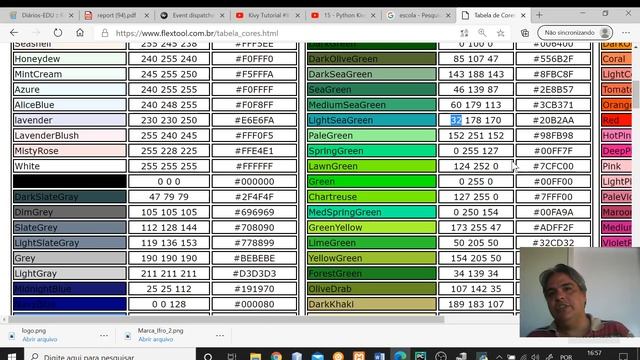
Task: Click the Não sincronizando profile button
Action: [x=575, y=33]
